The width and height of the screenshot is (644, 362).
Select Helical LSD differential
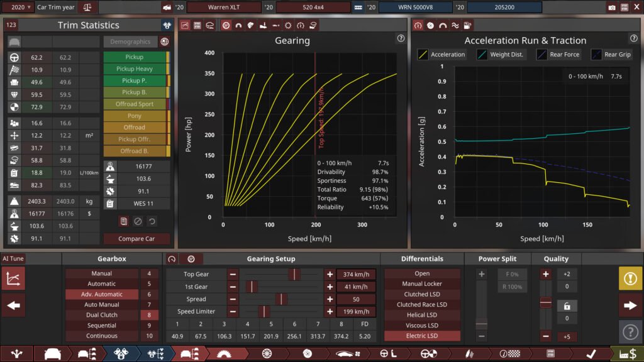tap(422, 315)
